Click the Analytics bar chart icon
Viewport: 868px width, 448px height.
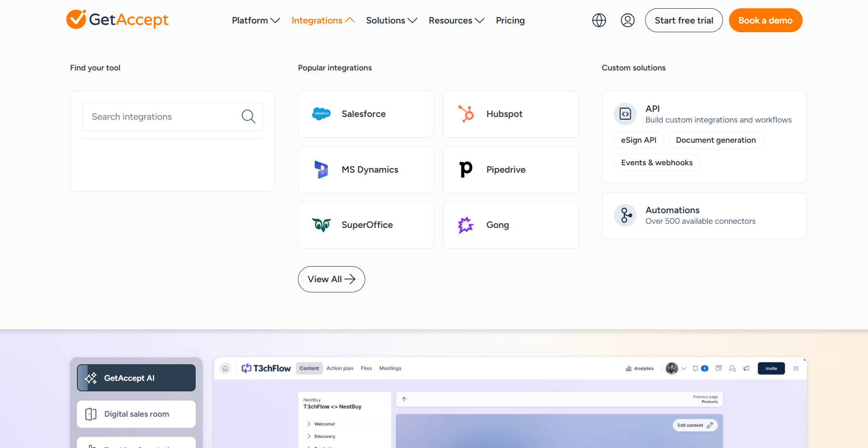pyautogui.click(x=629, y=368)
